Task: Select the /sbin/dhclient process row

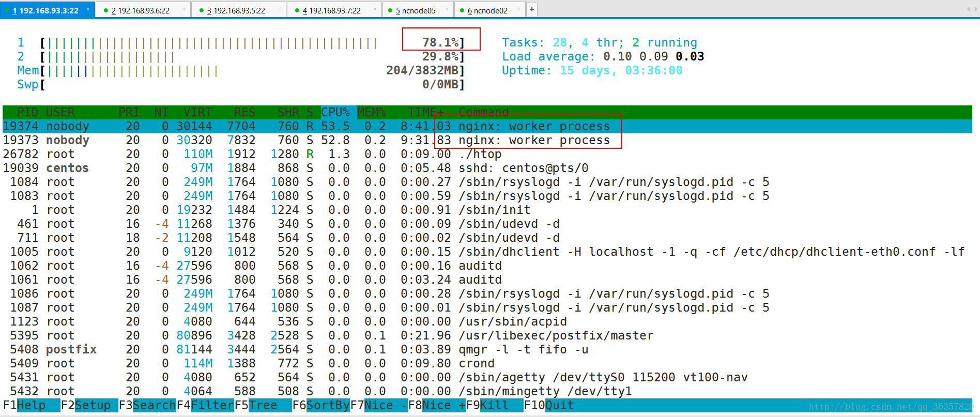Action: pyautogui.click(x=487, y=252)
